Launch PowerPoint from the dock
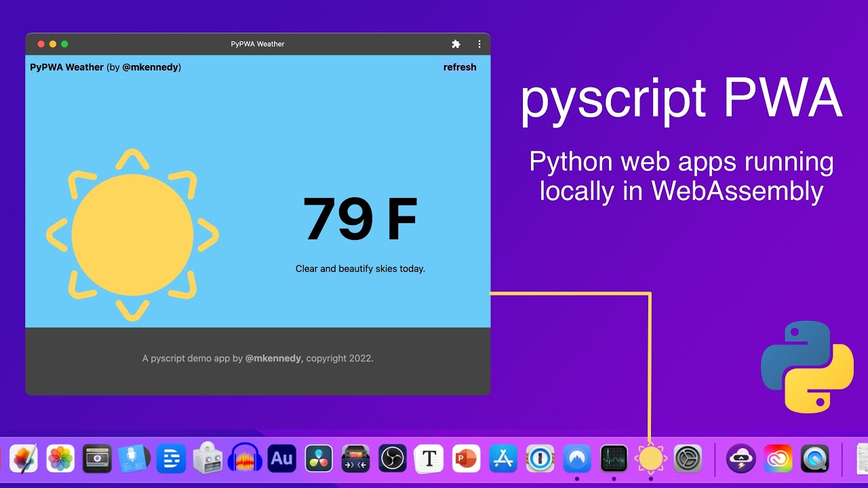The height and width of the screenshot is (488, 868). pos(466,459)
